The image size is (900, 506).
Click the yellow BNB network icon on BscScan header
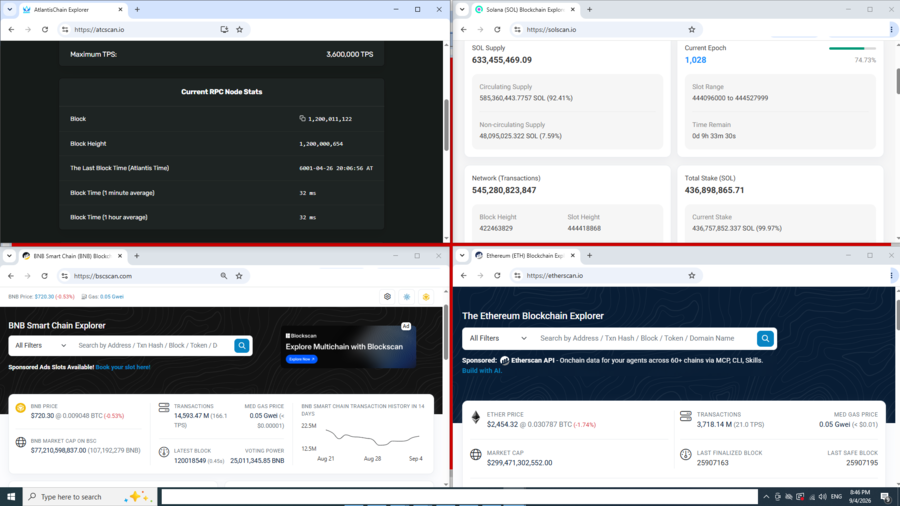(x=426, y=297)
